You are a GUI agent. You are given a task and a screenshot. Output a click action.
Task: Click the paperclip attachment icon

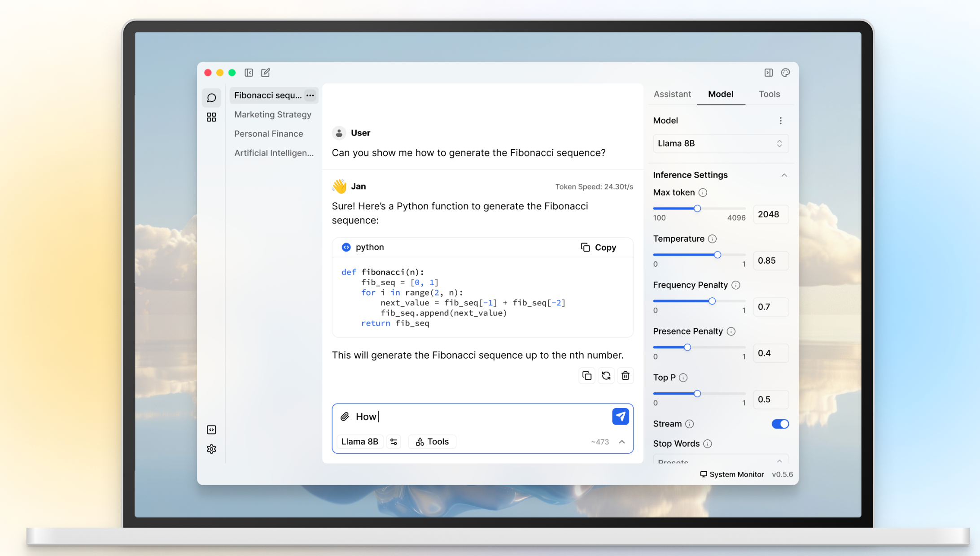345,417
